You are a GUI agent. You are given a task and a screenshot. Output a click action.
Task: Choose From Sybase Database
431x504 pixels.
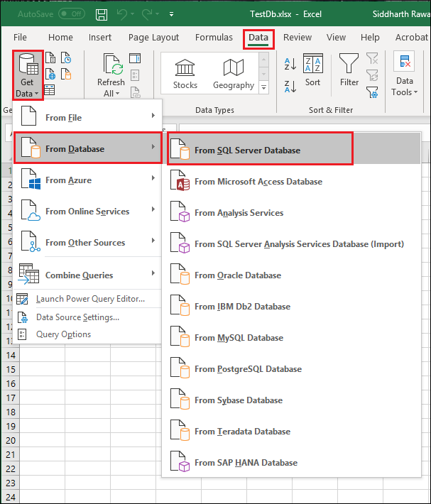292,400
